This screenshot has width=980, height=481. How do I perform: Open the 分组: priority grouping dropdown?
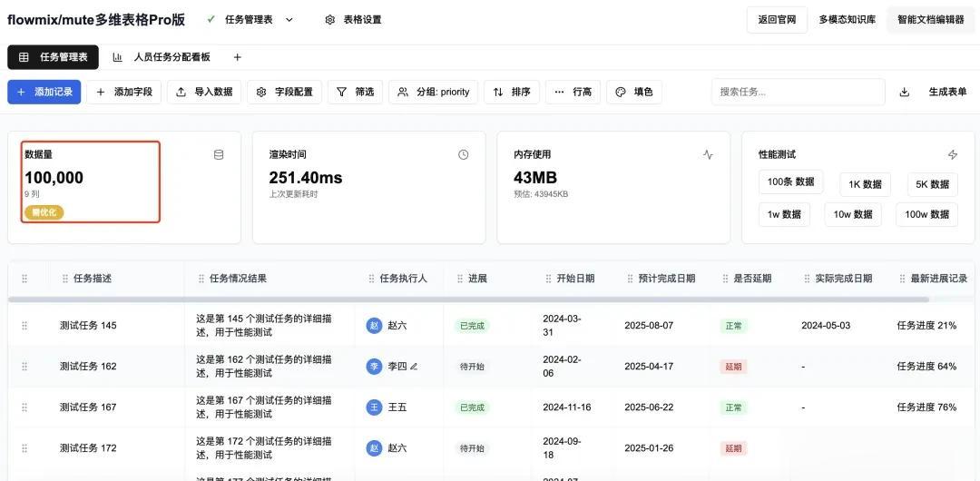(434, 92)
